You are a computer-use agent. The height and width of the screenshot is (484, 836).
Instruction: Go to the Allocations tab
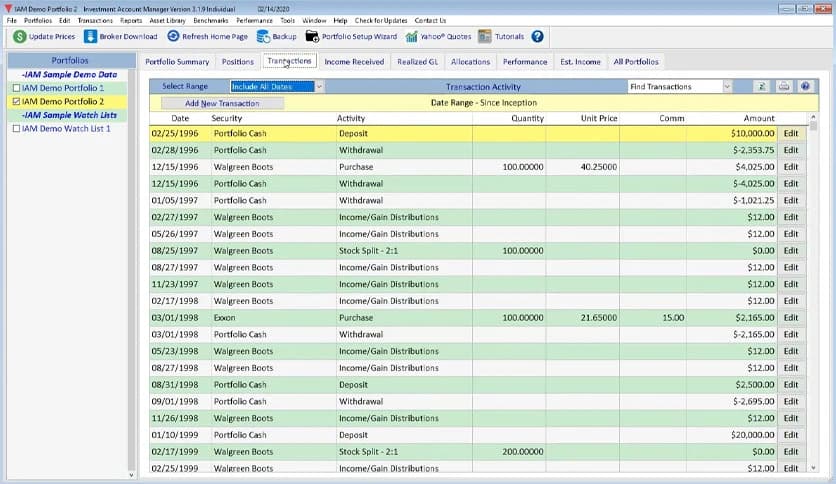pyautogui.click(x=470, y=61)
